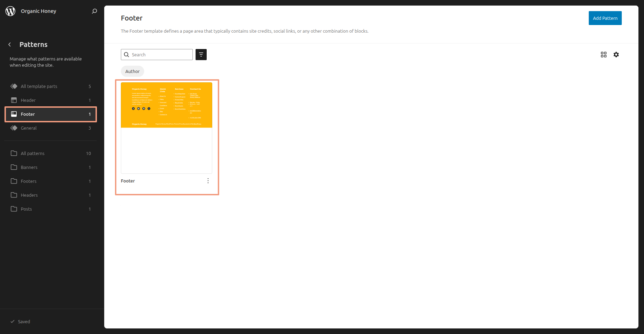
Task: Expand the Author filter chip
Action: pyautogui.click(x=132, y=71)
